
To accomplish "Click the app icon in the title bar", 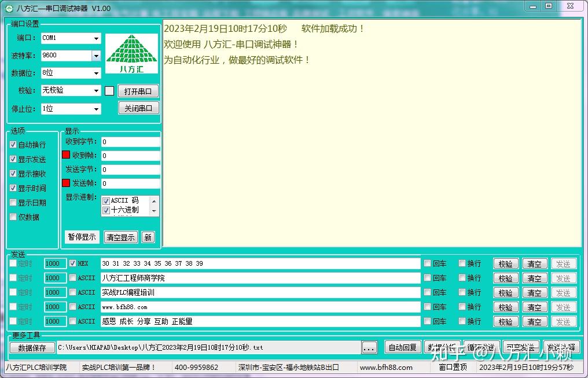I will tap(9, 8).
